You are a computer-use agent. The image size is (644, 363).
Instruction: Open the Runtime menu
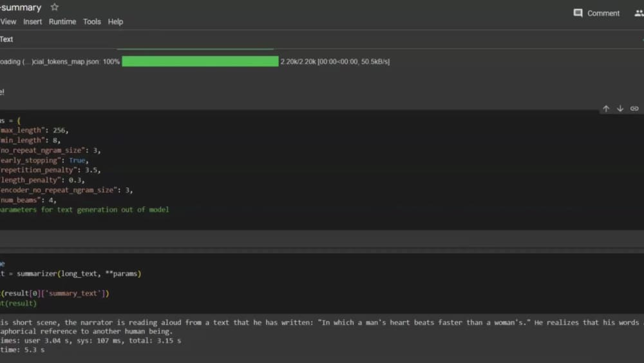[x=62, y=22]
